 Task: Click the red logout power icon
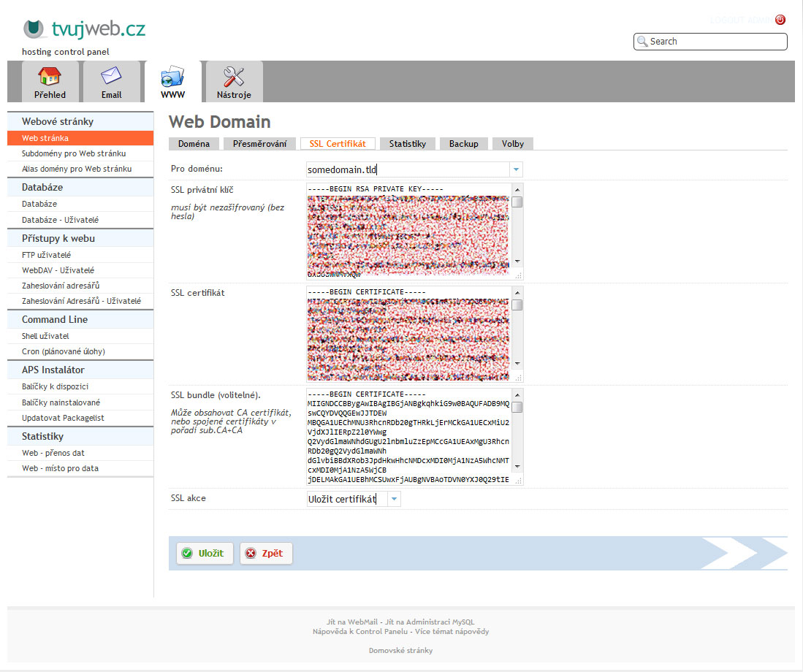point(780,20)
